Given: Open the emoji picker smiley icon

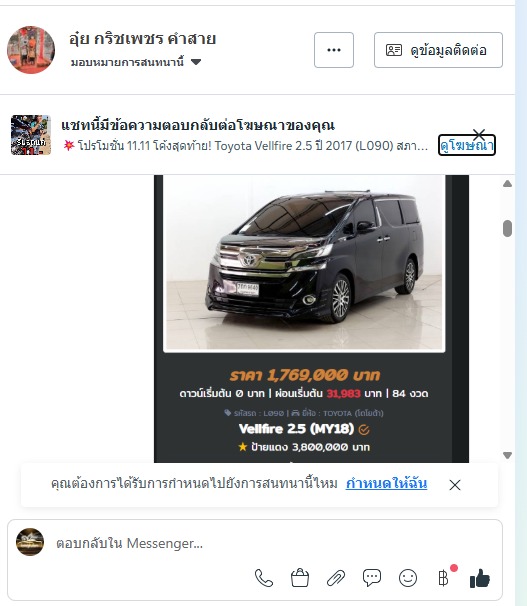Looking at the screenshot, I should coord(408,579).
